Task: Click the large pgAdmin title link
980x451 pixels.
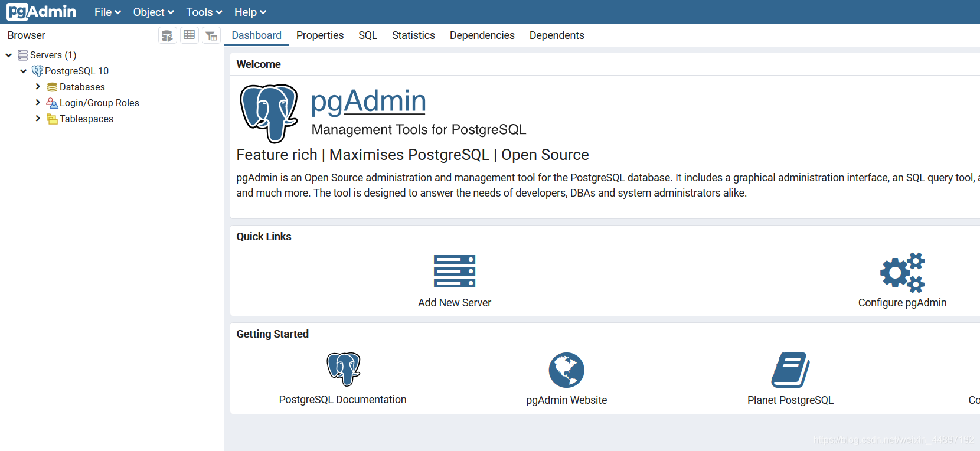Action: (x=368, y=102)
